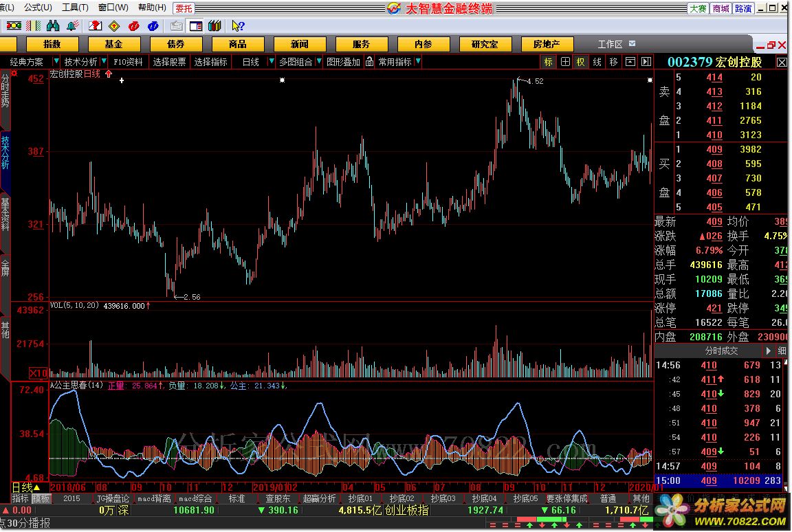Click 选择股票 in chart toolbar
The height and width of the screenshot is (532, 792).
coord(169,62)
